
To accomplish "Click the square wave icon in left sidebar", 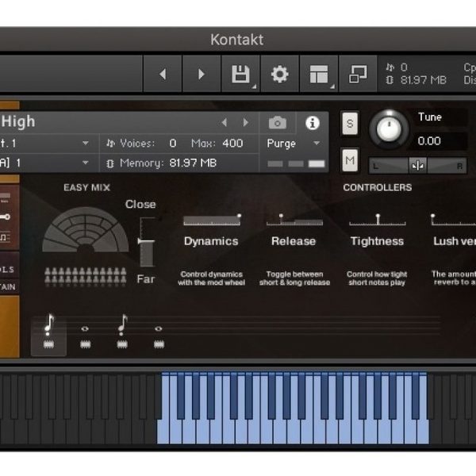I will pyautogui.click(x=5, y=236).
